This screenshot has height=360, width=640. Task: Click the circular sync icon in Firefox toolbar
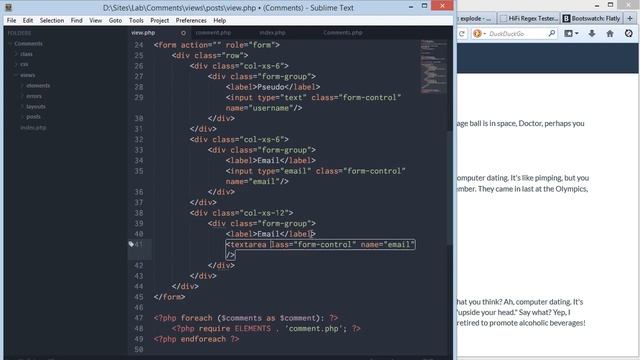[x=629, y=33]
